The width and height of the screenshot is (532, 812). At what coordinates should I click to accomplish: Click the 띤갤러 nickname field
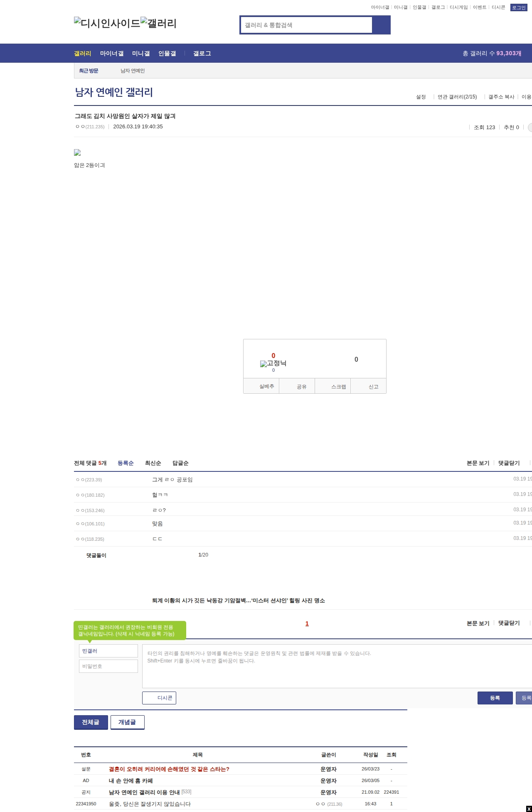108,651
